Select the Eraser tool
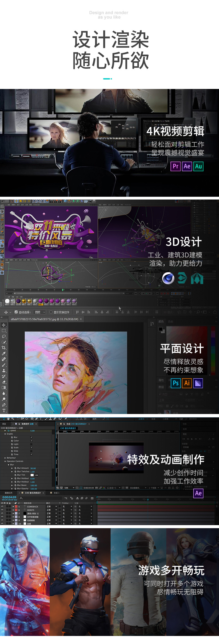This screenshot has width=219, height=644. pyautogui.click(x=4, y=382)
